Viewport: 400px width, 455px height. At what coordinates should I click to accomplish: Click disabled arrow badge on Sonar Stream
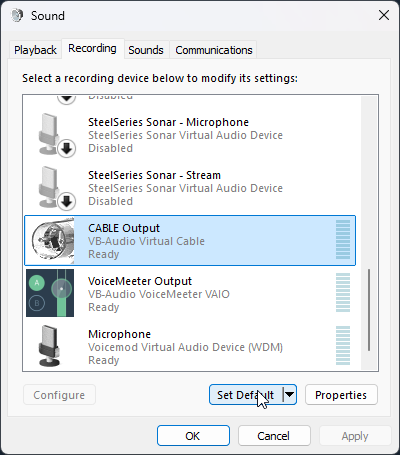click(x=67, y=202)
